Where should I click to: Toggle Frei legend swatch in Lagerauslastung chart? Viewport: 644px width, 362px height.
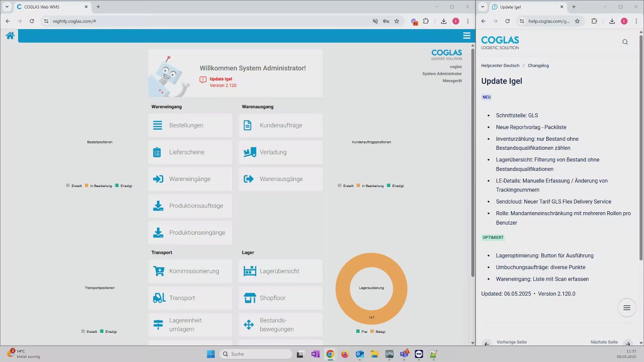358,331
